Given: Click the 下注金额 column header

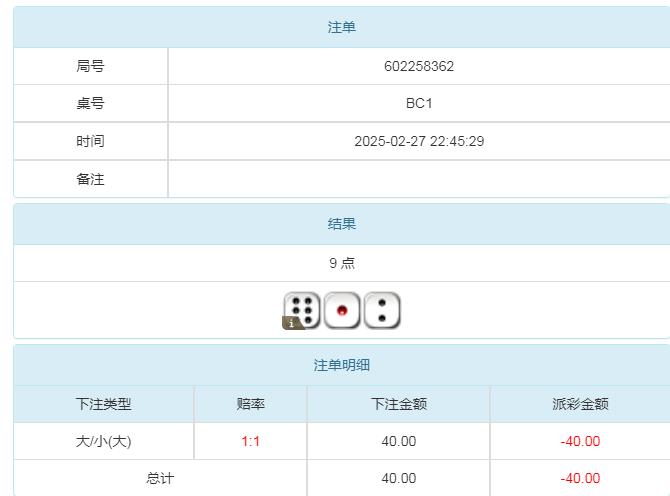Looking at the screenshot, I should click(x=398, y=404).
